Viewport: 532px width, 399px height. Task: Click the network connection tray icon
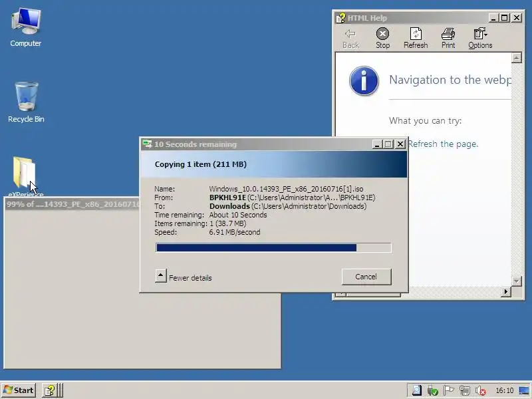point(464,390)
